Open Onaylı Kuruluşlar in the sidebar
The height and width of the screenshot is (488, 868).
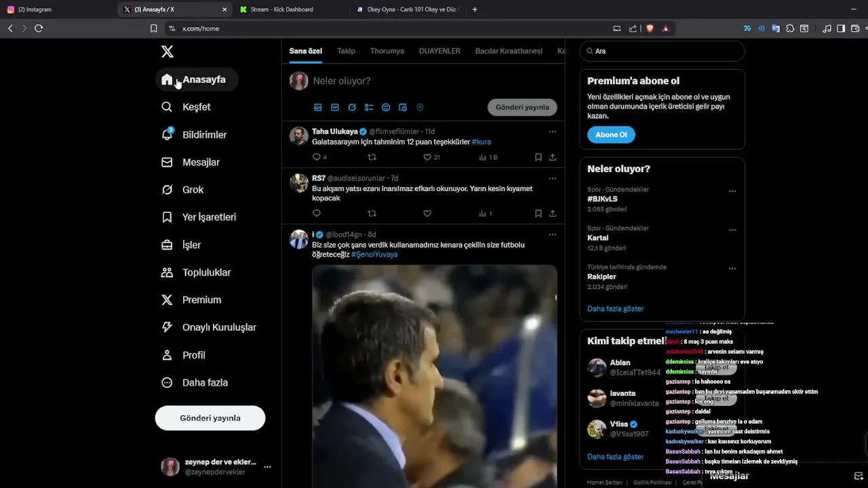point(209,327)
